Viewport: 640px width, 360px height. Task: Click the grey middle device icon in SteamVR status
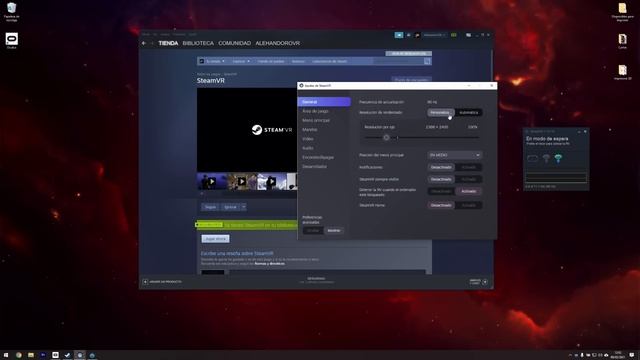tap(546, 158)
